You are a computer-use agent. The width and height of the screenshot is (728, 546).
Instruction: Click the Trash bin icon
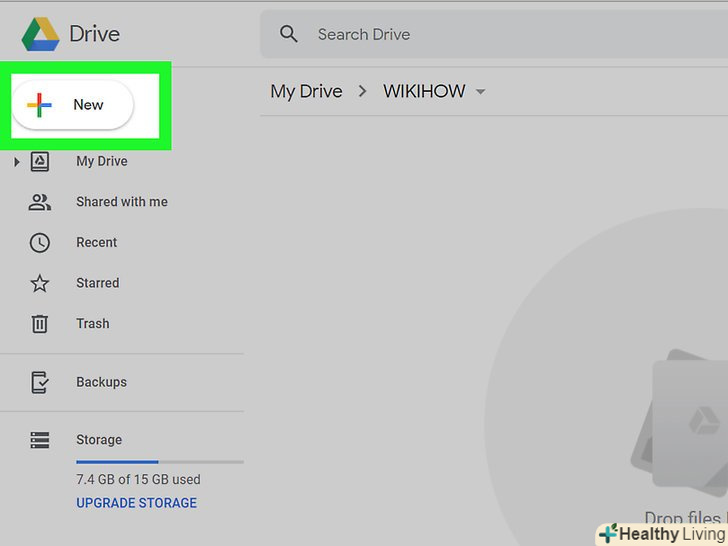coord(39,324)
